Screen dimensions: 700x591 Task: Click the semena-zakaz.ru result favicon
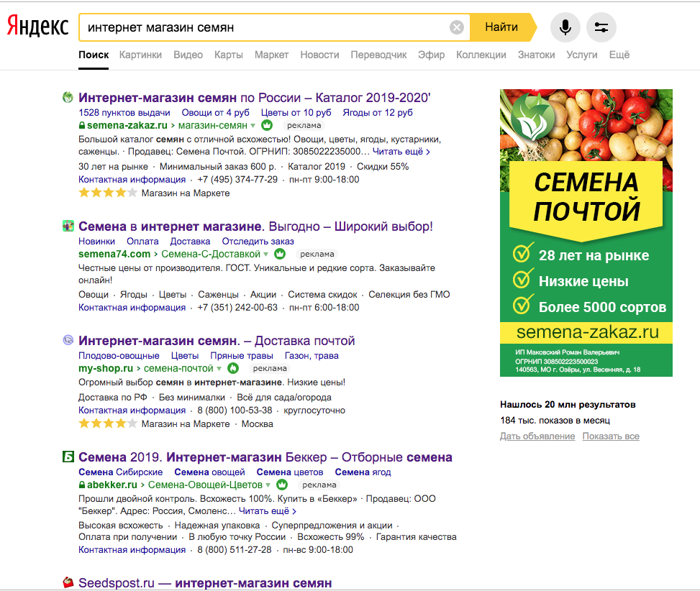click(68, 97)
